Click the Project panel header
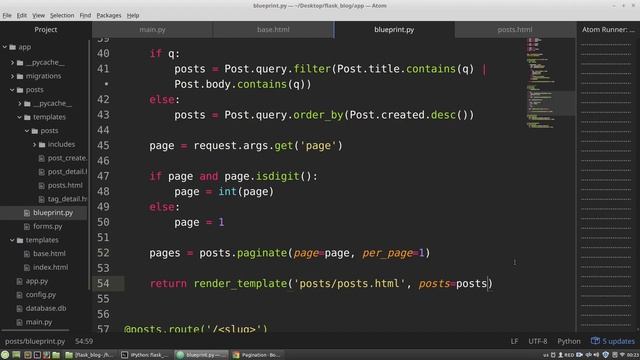The height and width of the screenshot is (360, 640). pyautogui.click(x=46, y=29)
